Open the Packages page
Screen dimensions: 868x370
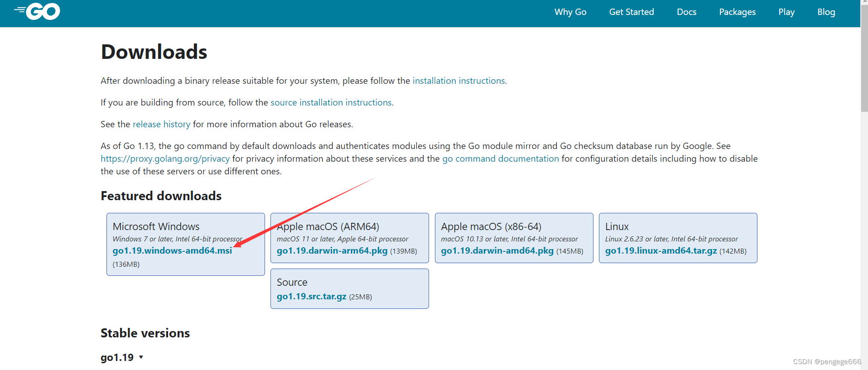click(737, 12)
